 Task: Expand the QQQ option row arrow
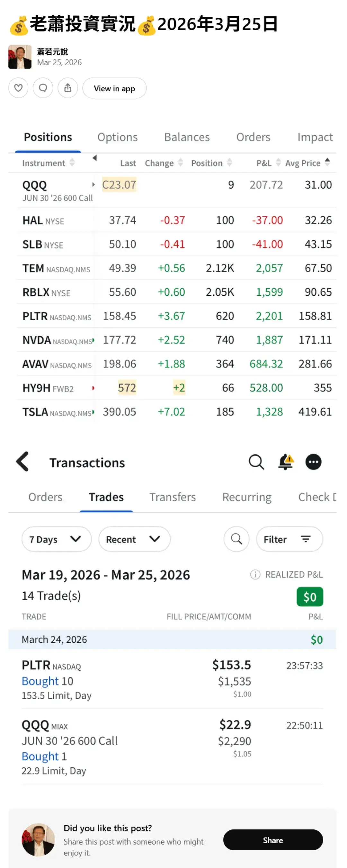pos(93,185)
